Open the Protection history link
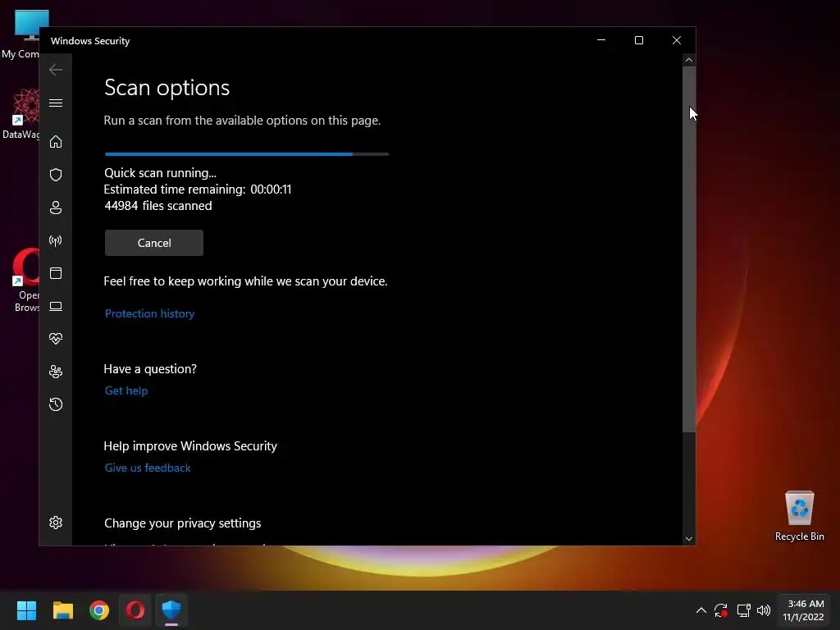840x630 pixels. click(x=149, y=313)
